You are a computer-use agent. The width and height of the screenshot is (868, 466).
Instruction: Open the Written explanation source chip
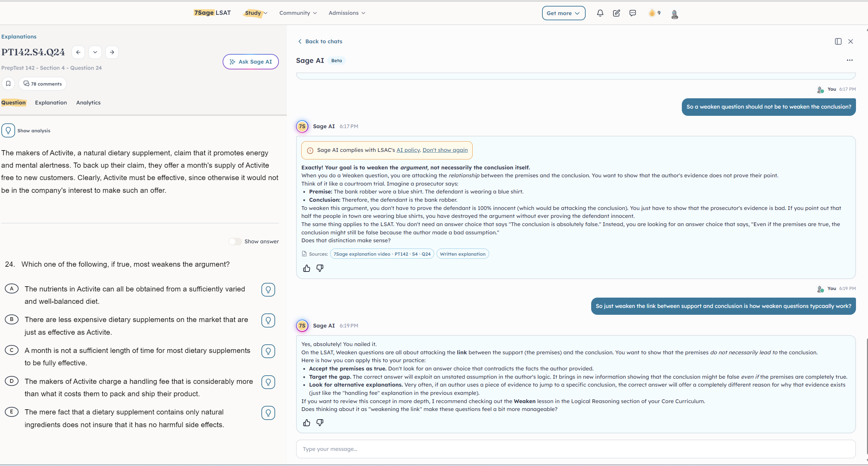[x=463, y=254]
